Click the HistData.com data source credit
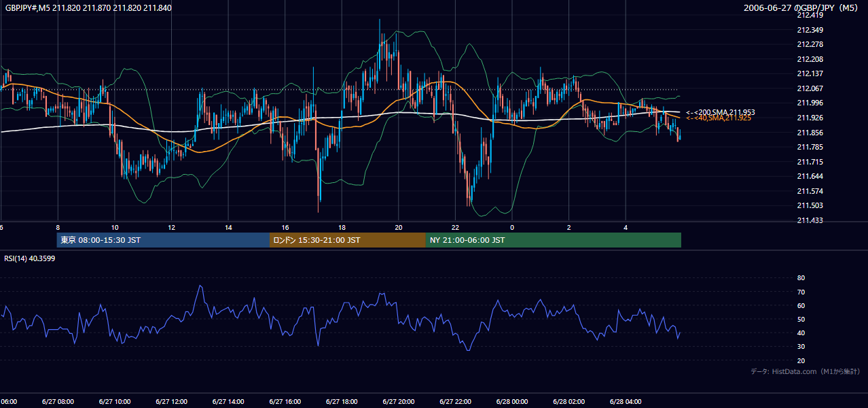This screenshot has height=408, width=868. (806, 372)
